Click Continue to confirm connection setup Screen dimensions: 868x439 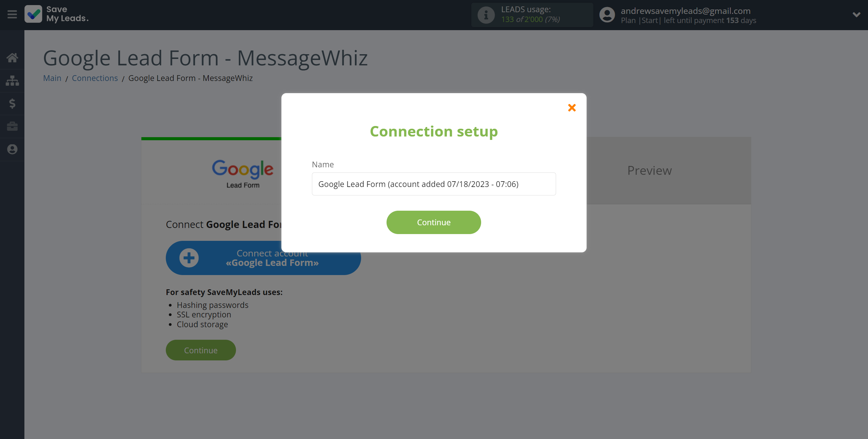point(434,222)
